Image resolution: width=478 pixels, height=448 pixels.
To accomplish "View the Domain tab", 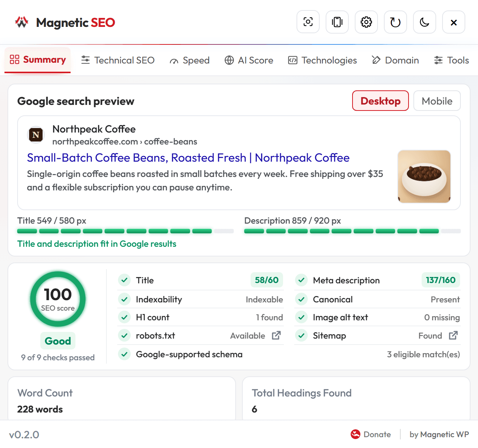I will tap(395, 60).
